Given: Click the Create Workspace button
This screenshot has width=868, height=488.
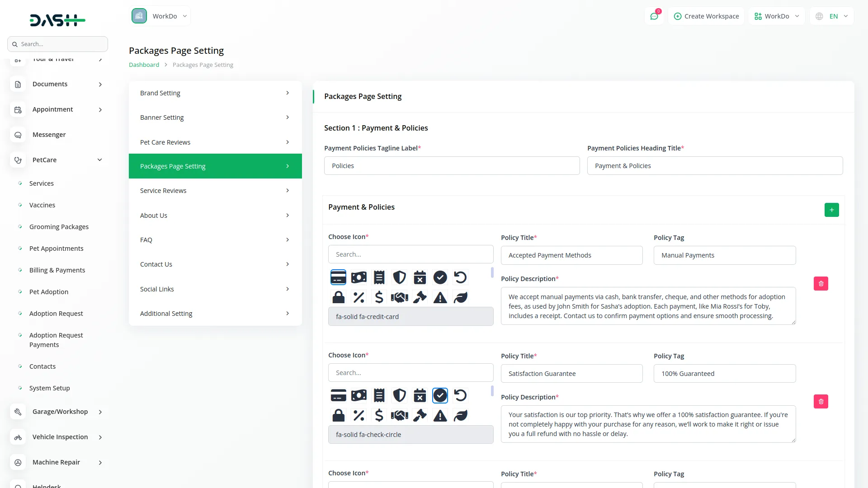Looking at the screenshot, I should 706,16.
